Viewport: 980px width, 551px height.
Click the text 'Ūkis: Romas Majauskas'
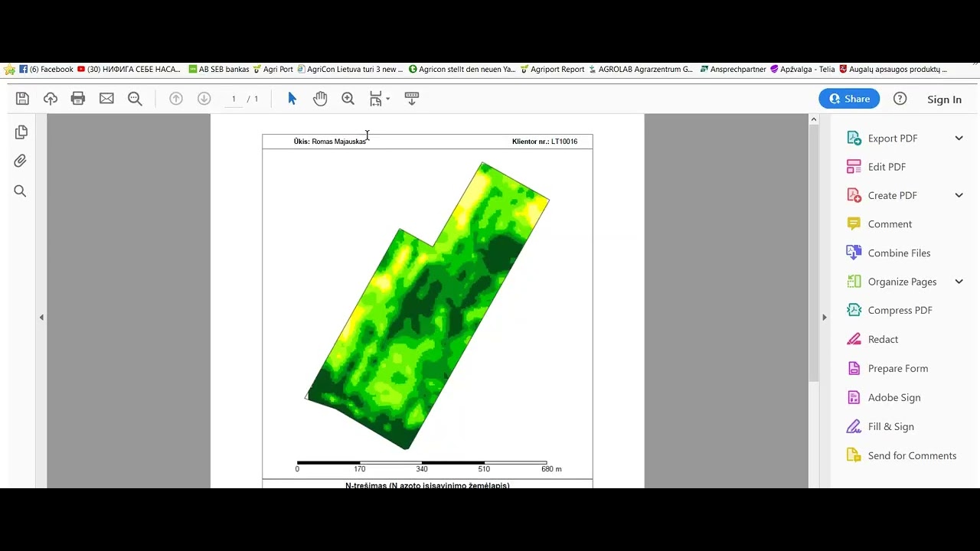[330, 142]
